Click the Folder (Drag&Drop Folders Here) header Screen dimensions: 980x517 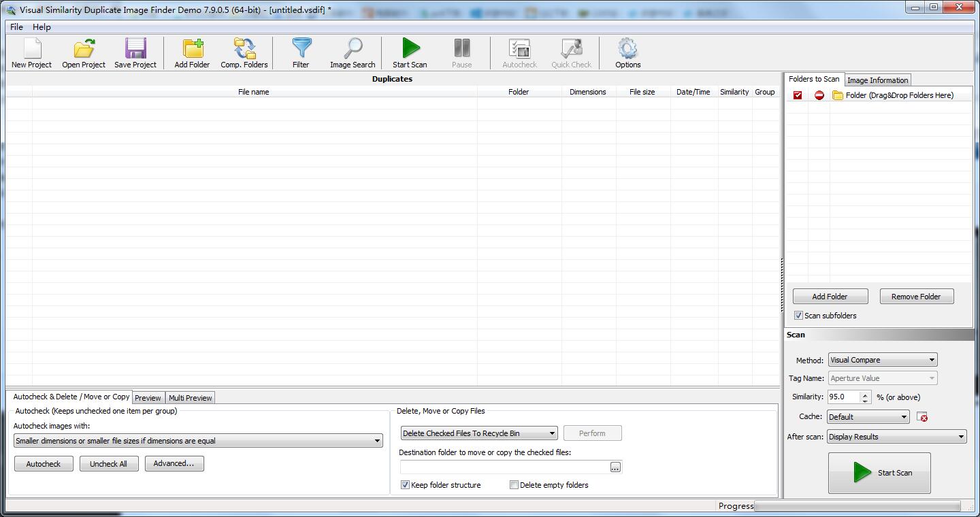coord(900,95)
